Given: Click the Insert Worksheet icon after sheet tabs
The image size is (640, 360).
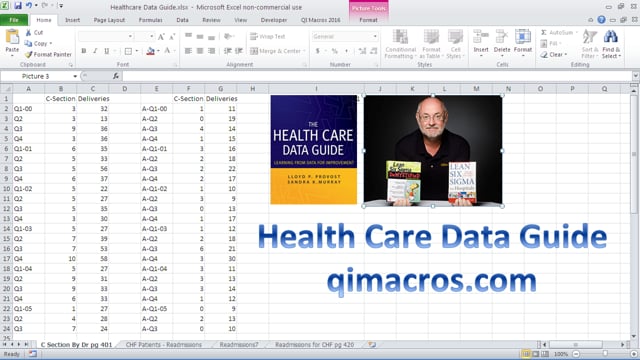Looking at the screenshot, I should (x=372, y=344).
